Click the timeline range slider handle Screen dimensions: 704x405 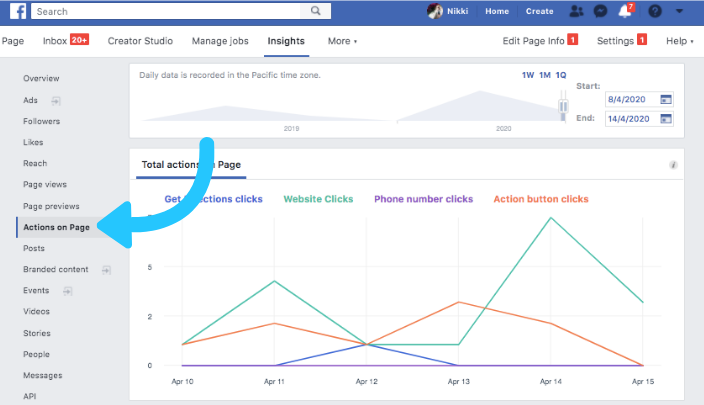[563, 106]
